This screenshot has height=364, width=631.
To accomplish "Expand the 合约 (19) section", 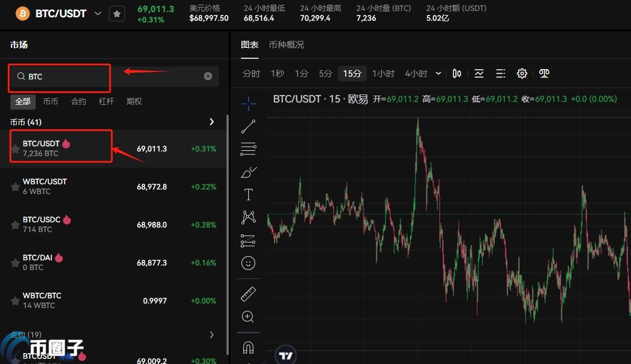I will (211, 335).
